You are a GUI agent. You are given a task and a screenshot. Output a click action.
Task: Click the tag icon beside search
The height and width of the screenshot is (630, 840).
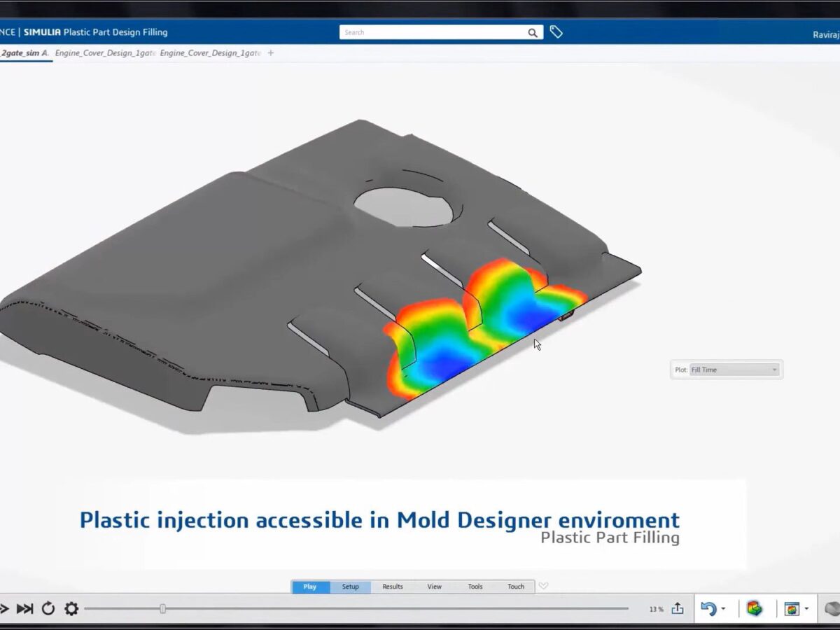[x=556, y=32]
